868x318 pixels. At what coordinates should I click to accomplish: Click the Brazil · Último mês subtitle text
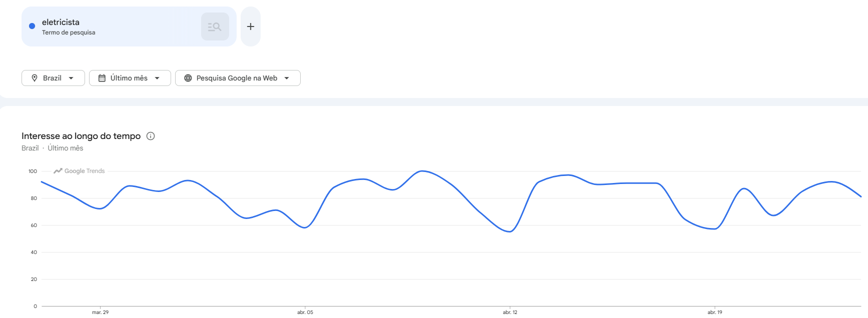pos(53,148)
